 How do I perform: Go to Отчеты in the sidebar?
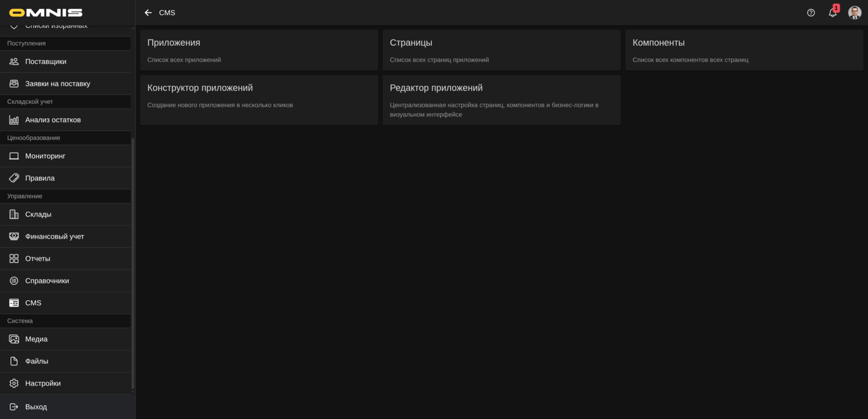[x=37, y=259]
